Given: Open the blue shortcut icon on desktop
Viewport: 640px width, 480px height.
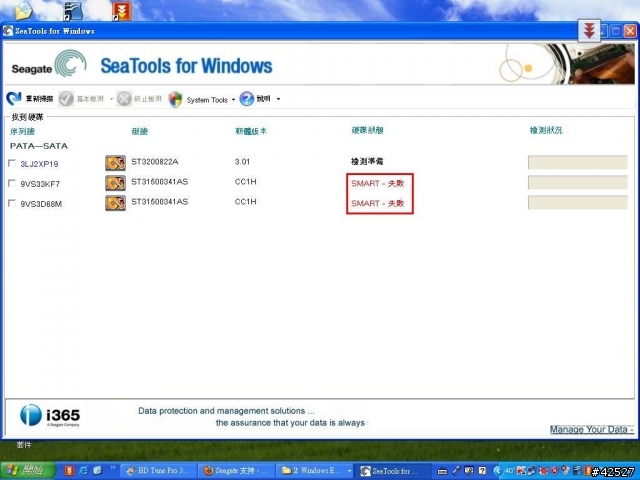Looking at the screenshot, I should coord(73,11).
